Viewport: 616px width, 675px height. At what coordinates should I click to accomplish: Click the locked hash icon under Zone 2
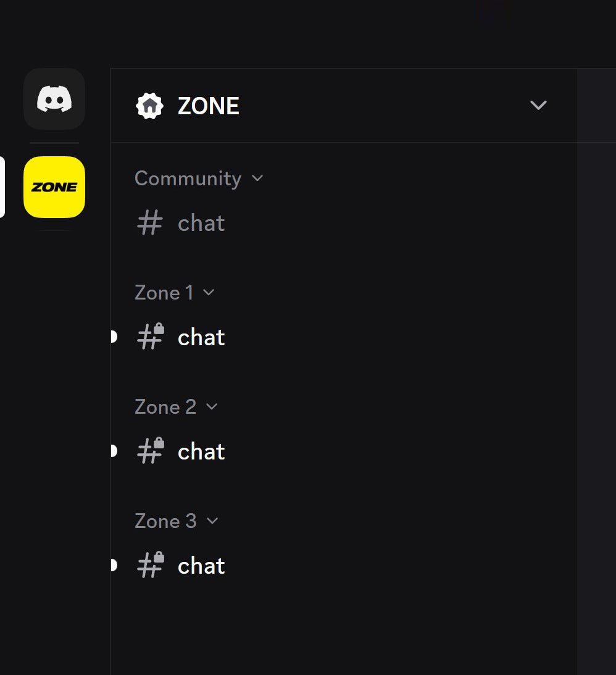(x=150, y=451)
